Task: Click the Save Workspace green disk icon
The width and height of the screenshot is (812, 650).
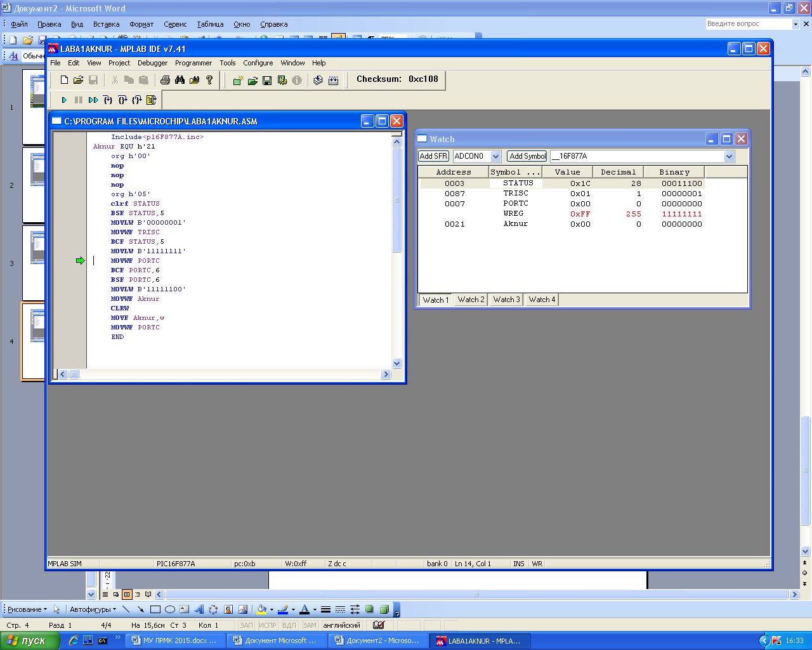Action: click(x=267, y=80)
